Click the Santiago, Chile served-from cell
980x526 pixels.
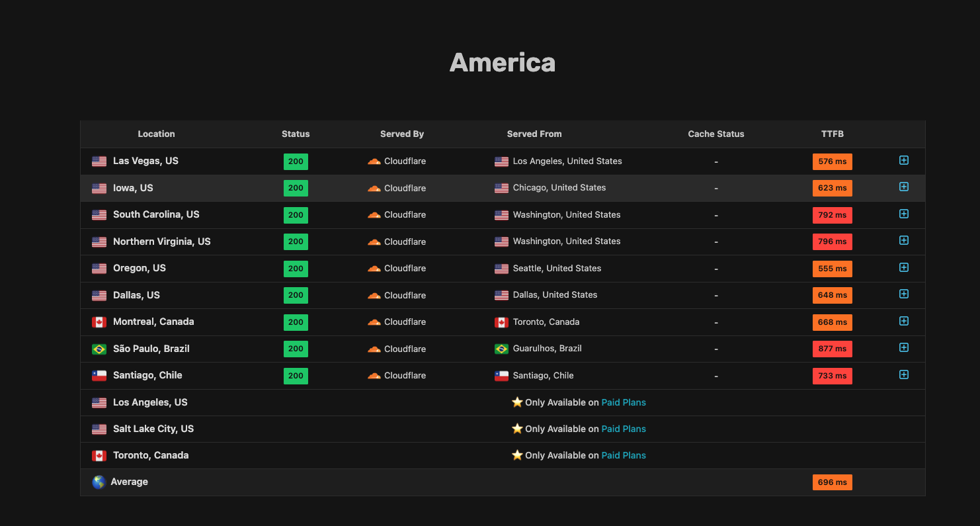click(x=534, y=376)
